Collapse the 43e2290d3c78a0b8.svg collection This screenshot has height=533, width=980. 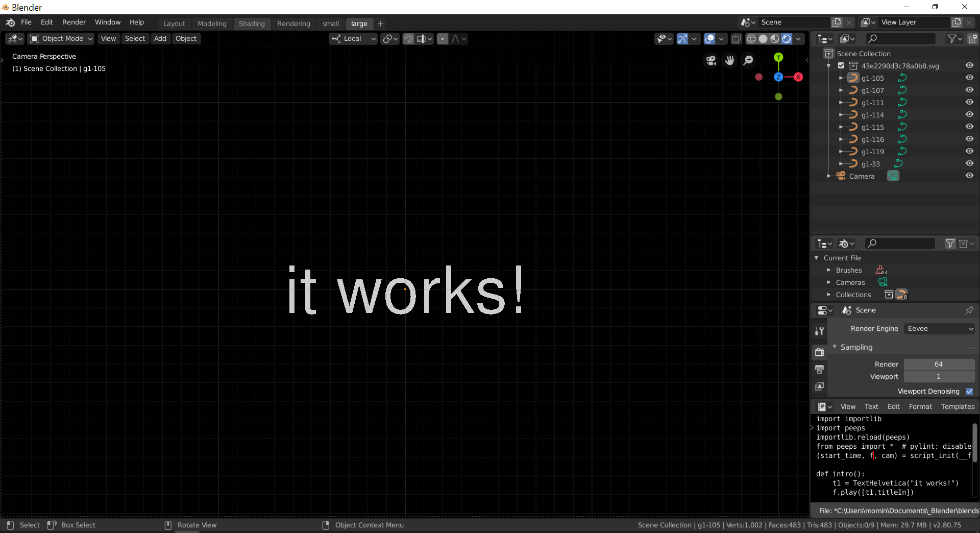point(828,65)
